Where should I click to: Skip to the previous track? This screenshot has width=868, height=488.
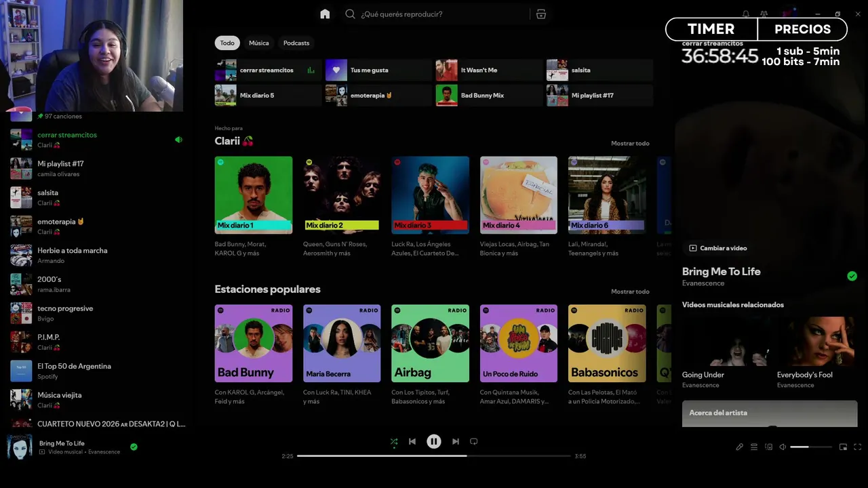[x=412, y=441]
